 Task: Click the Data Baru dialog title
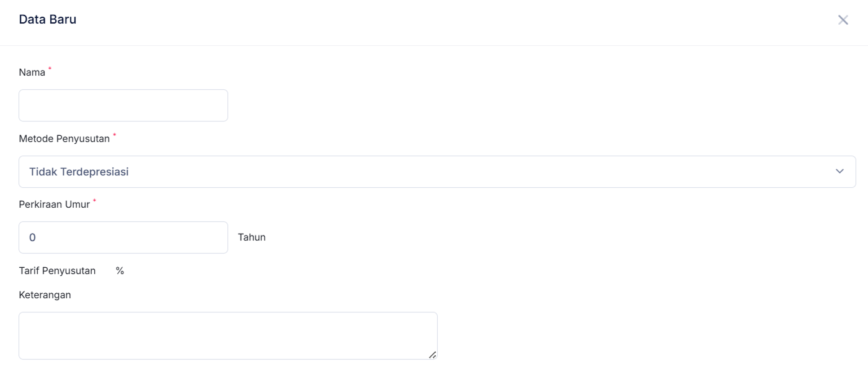48,19
